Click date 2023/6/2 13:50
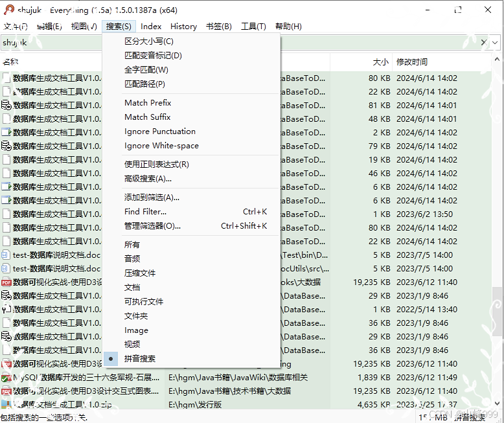 [424, 214]
